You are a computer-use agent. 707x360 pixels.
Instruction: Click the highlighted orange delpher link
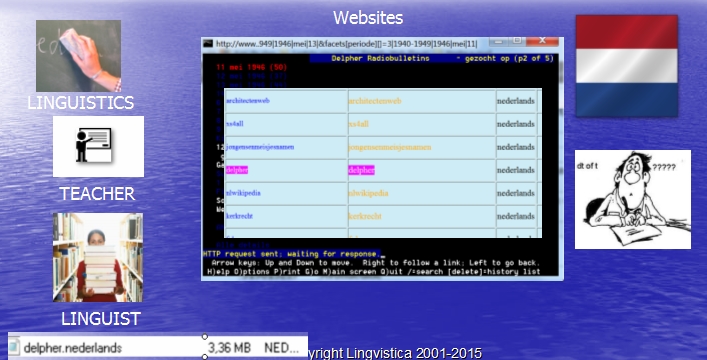pos(362,170)
